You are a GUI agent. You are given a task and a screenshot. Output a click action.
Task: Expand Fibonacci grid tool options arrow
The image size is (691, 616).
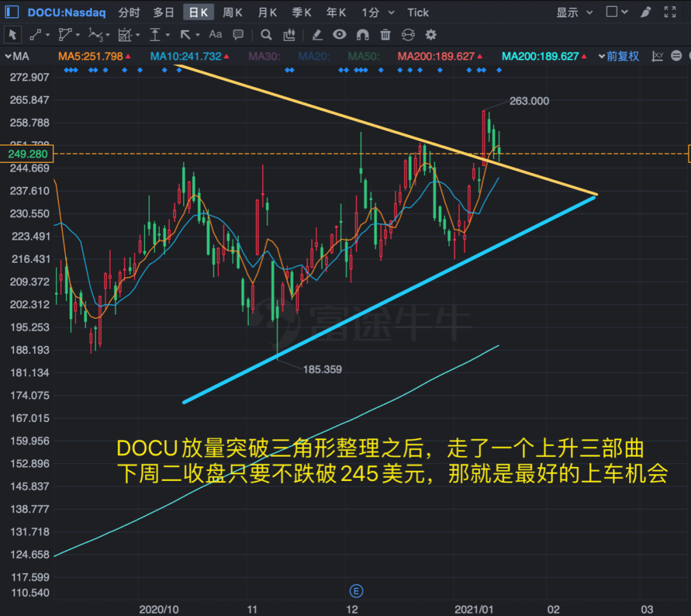(x=138, y=35)
